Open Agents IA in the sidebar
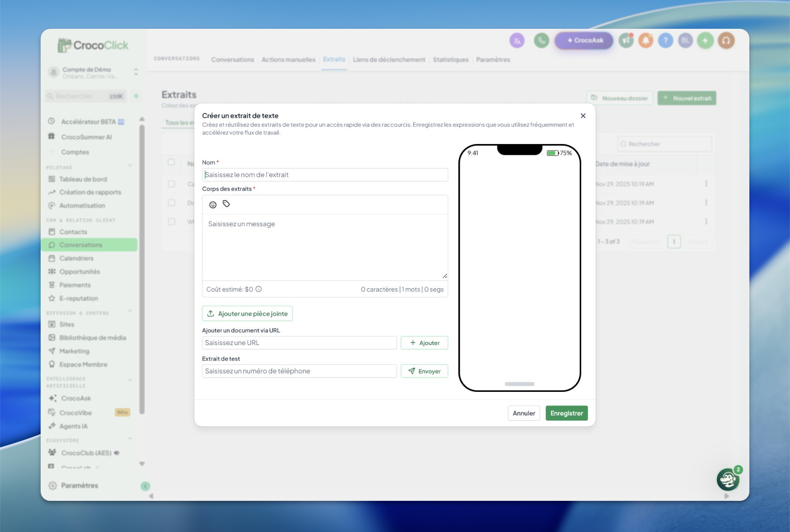790x532 pixels. [x=73, y=426]
